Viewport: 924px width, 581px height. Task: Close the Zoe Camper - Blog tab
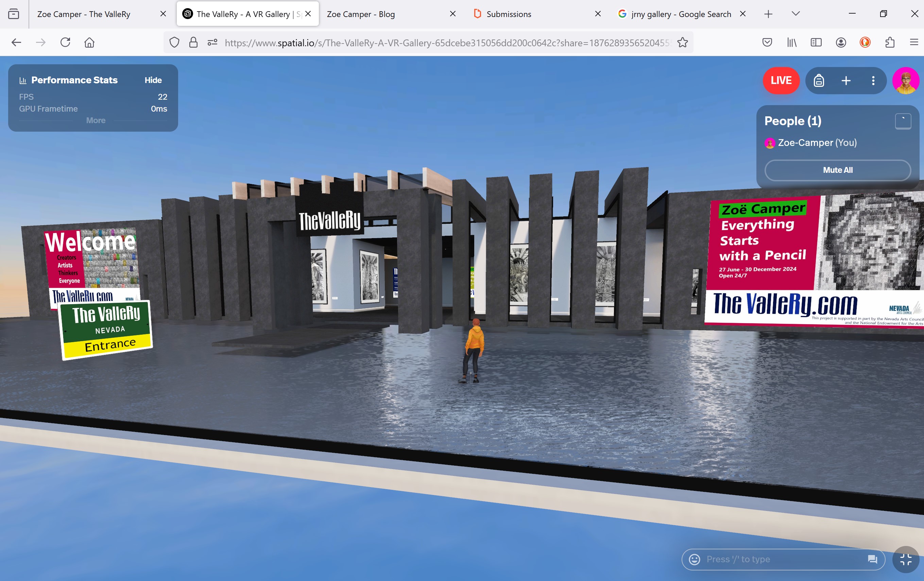click(x=453, y=14)
